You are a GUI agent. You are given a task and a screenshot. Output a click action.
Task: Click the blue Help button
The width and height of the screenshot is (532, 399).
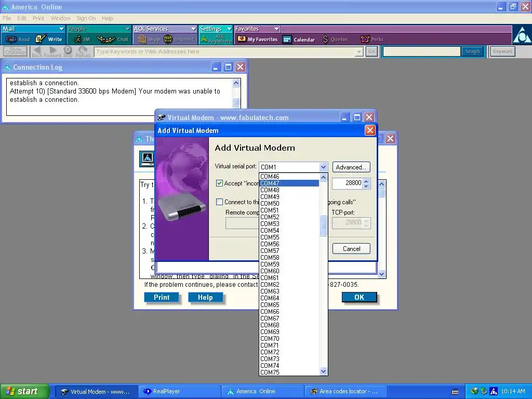click(x=205, y=297)
